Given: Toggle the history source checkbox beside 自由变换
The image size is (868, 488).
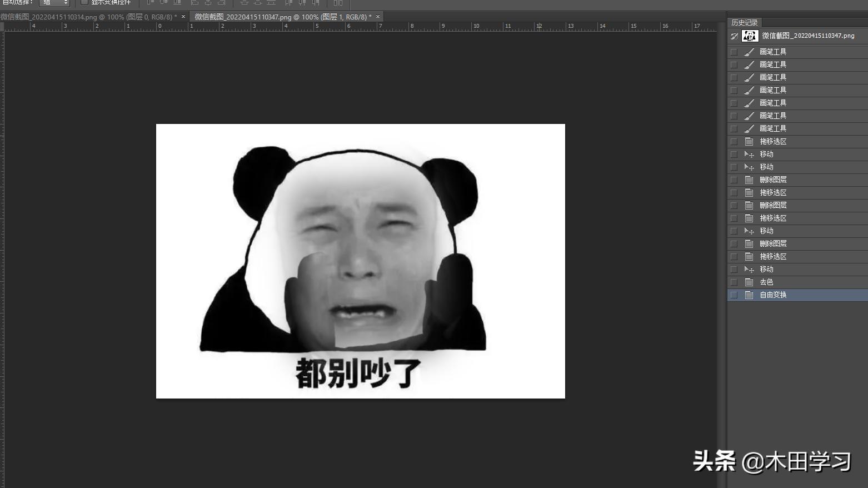Looking at the screenshot, I should (734, 295).
